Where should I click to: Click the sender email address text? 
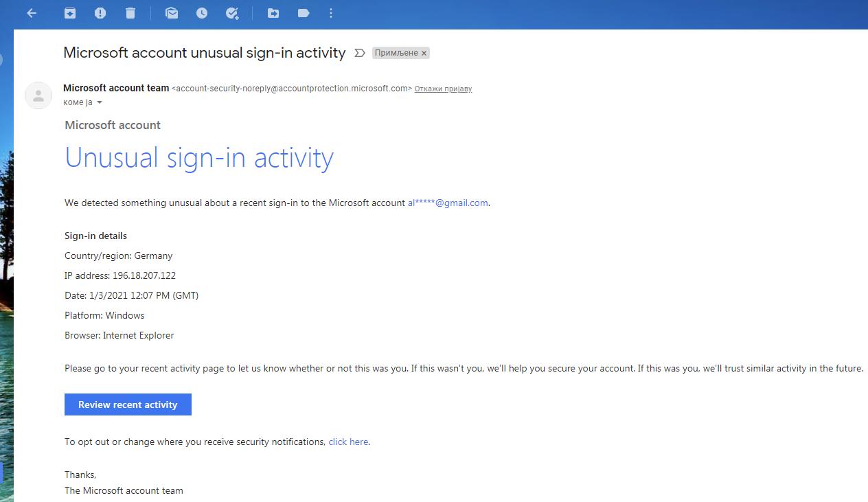tap(292, 89)
